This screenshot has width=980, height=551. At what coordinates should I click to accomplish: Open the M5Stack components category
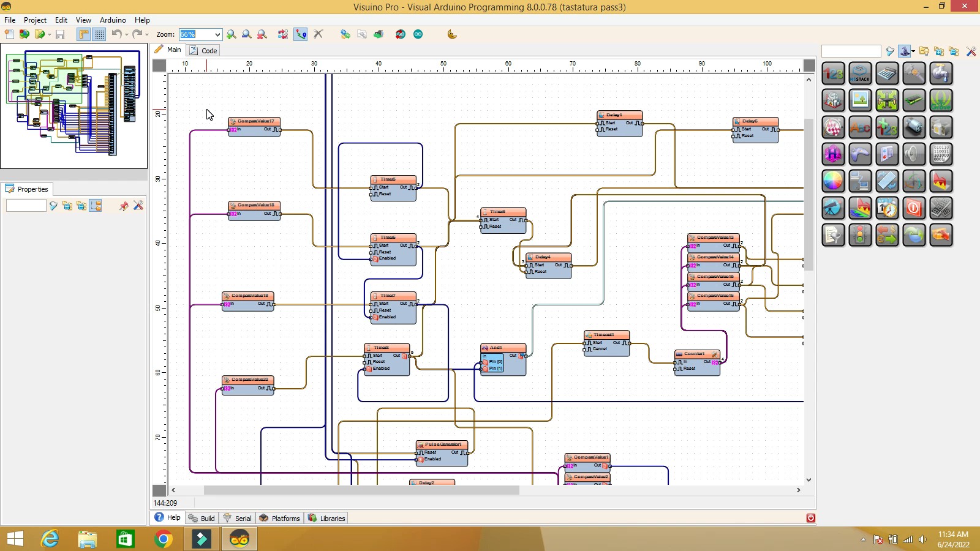[860, 73]
